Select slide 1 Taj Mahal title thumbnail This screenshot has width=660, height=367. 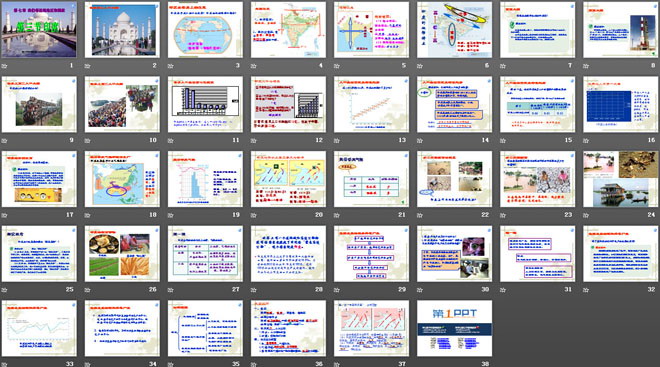39,29
